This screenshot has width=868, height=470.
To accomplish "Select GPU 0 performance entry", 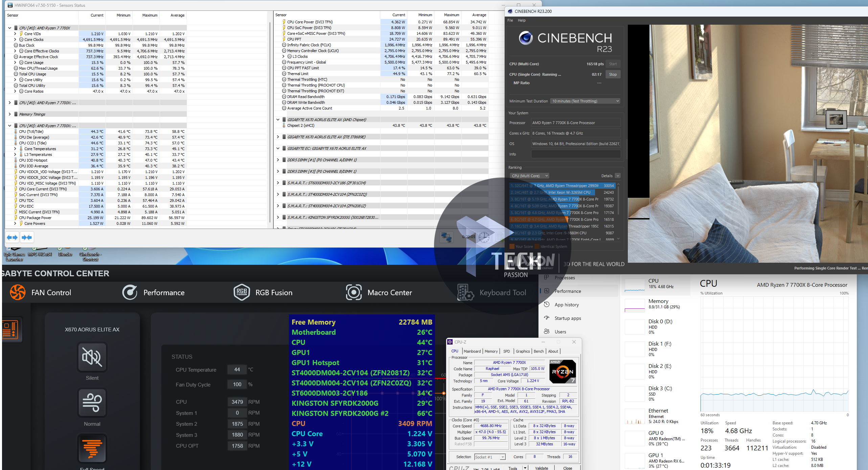I will (x=656, y=438).
